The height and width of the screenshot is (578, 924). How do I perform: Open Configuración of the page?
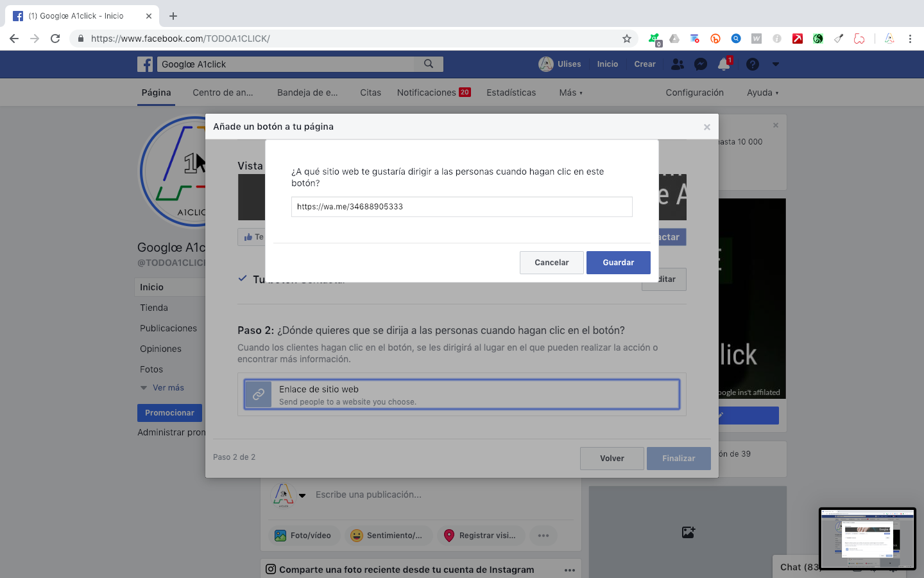click(x=694, y=92)
